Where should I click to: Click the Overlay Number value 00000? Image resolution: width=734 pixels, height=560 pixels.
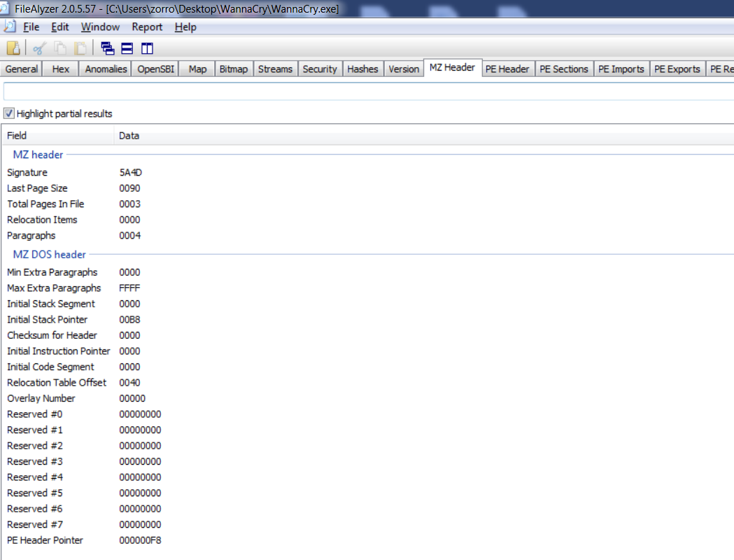click(132, 398)
